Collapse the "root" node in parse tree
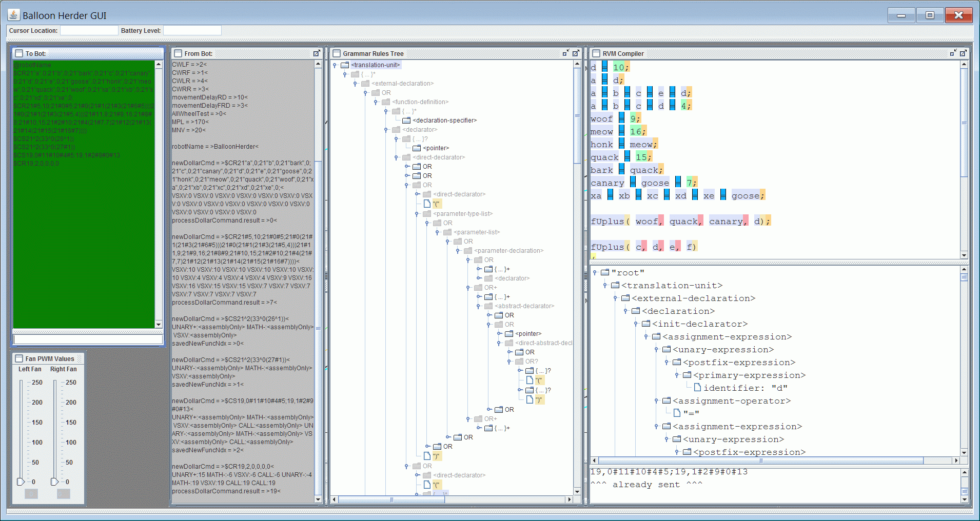Image resolution: width=980 pixels, height=521 pixels. tap(595, 273)
